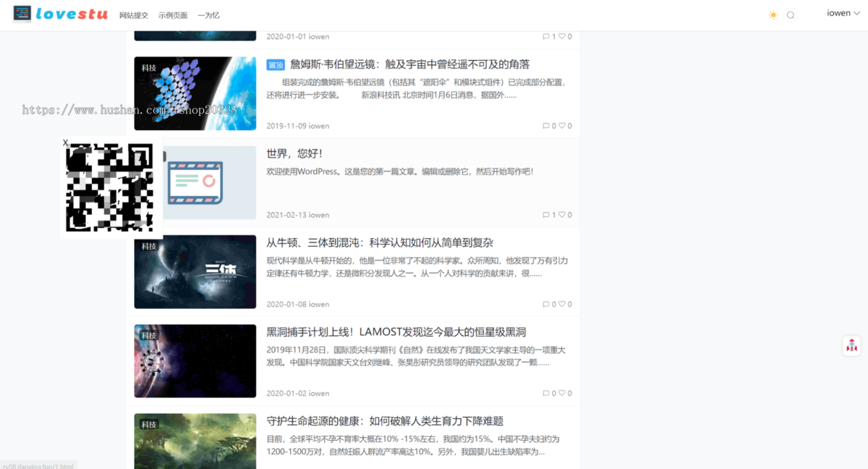868x469 pixels.
Task: Open article 守护生命起源的健康：如何破解人类生育力下降难题
Action: pos(385,421)
